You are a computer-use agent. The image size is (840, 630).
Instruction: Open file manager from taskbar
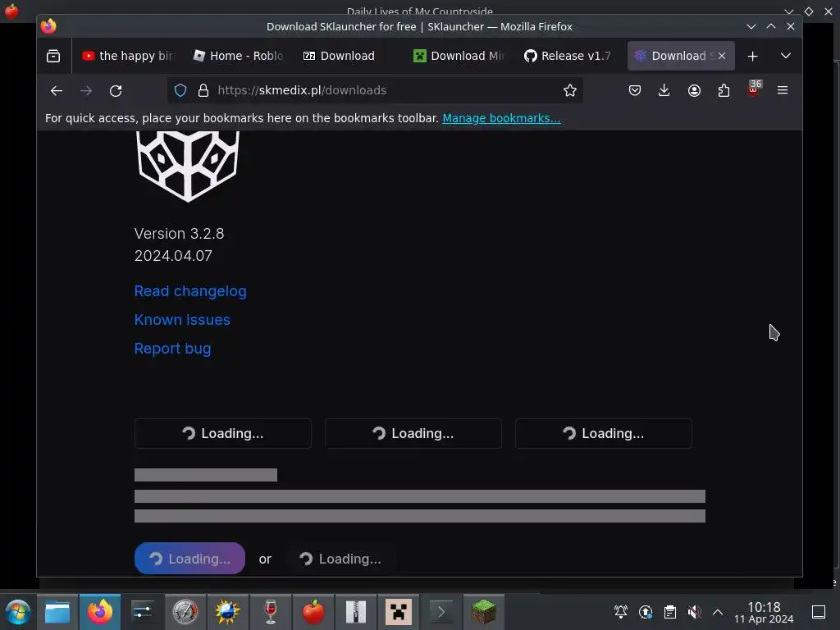click(x=57, y=612)
